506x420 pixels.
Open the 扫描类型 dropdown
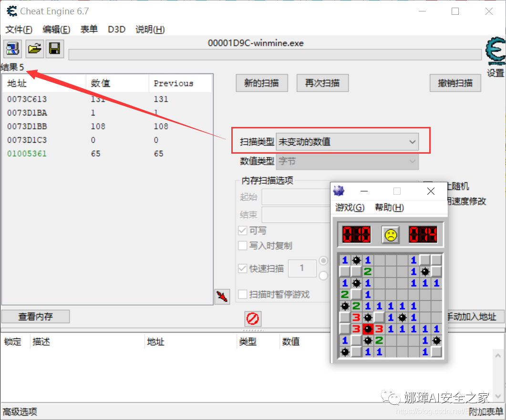click(x=347, y=142)
